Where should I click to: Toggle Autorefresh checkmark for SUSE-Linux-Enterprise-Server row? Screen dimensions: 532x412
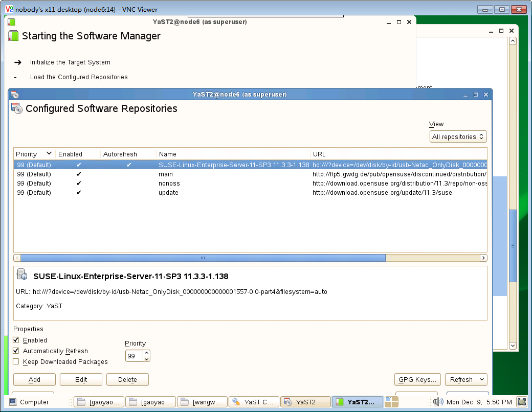(x=128, y=165)
